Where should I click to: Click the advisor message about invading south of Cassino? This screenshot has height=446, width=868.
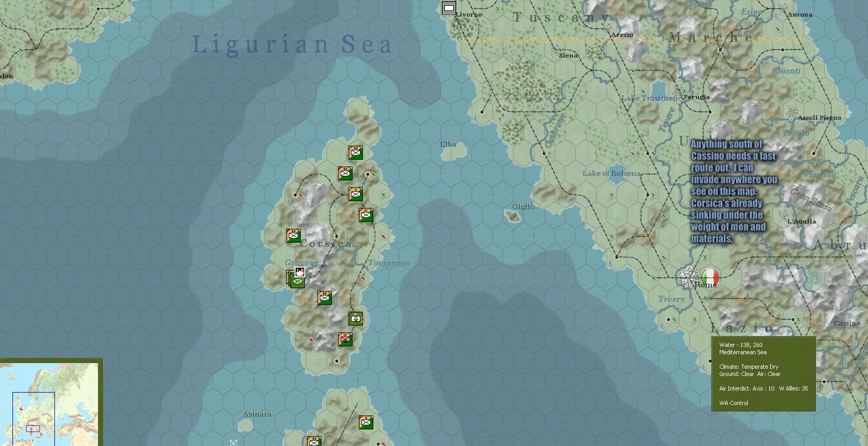pos(734,191)
